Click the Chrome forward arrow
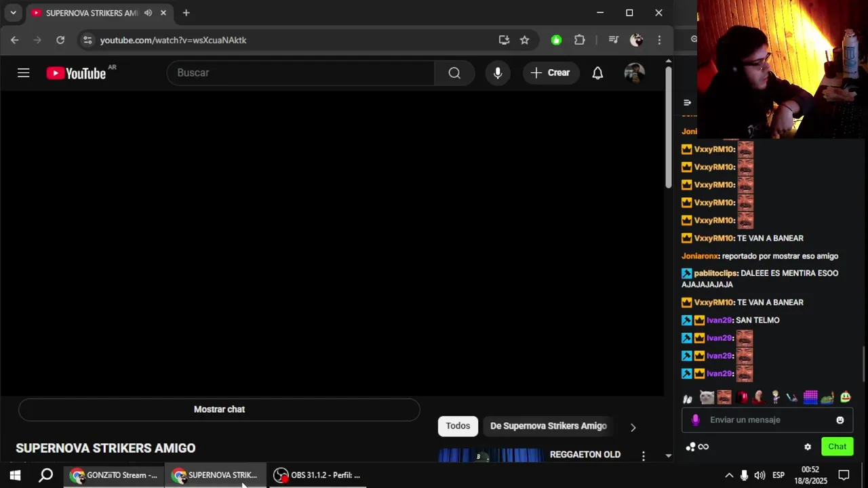Image resolution: width=868 pixels, height=488 pixels. [x=37, y=40]
